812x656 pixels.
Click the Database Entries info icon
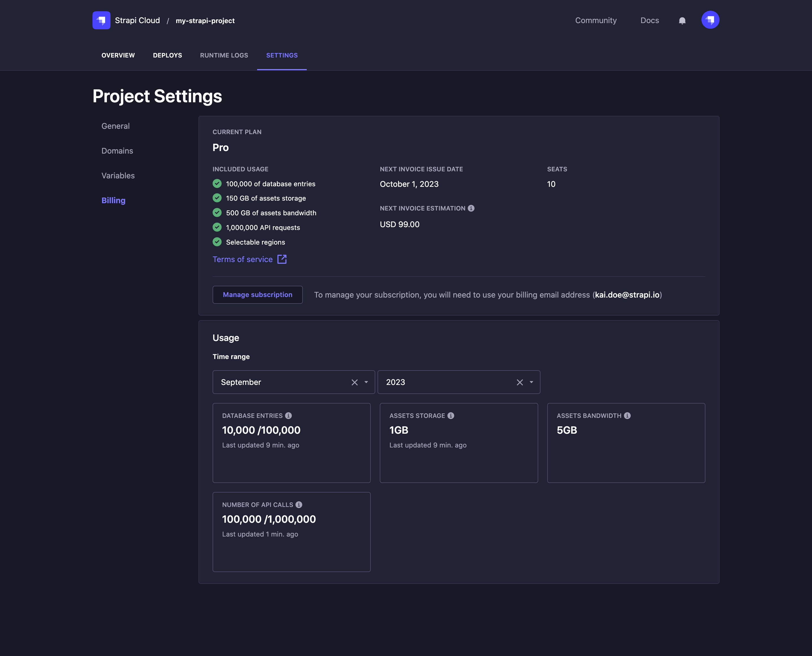point(289,415)
